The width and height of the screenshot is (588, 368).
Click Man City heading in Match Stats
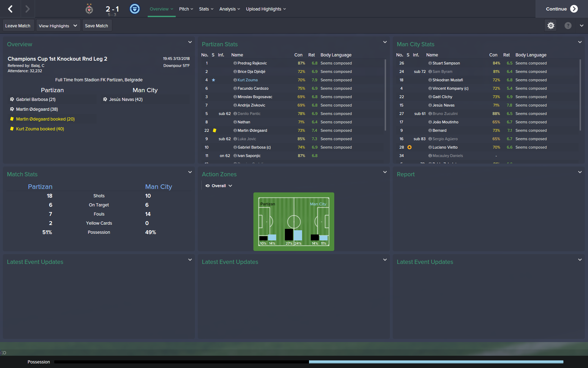[159, 187]
